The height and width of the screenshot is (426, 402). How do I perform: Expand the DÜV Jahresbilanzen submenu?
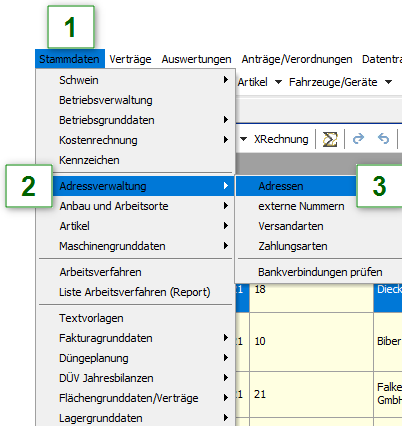coord(136,378)
